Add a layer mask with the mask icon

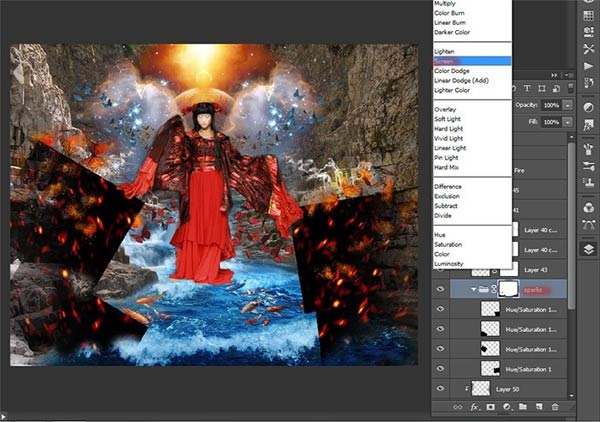pyautogui.click(x=490, y=407)
